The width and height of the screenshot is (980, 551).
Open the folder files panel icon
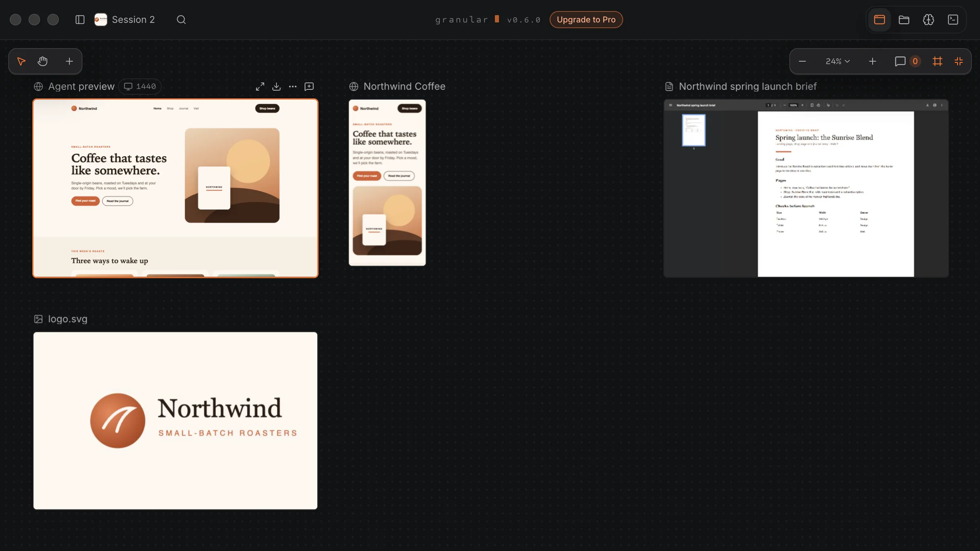coord(904,20)
